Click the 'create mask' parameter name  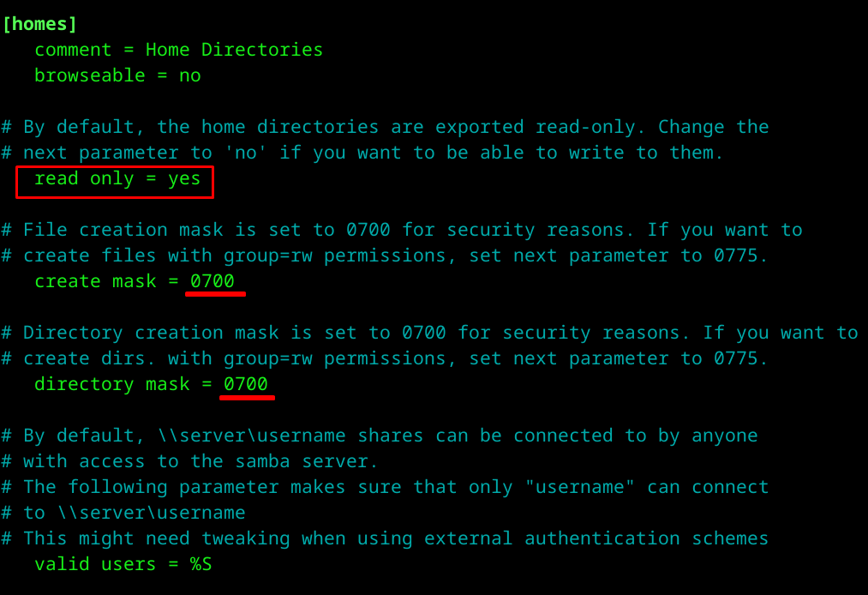(95, 281)
